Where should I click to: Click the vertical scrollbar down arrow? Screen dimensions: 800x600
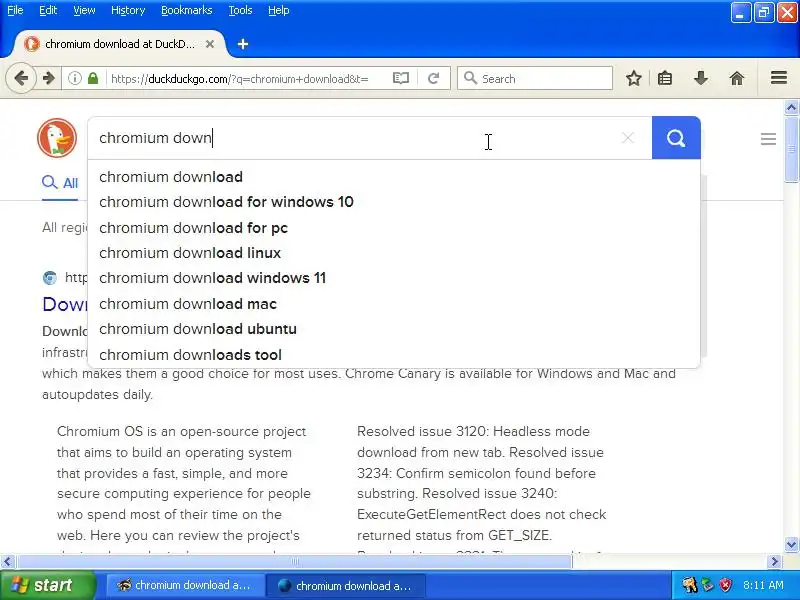pos(791,544)
